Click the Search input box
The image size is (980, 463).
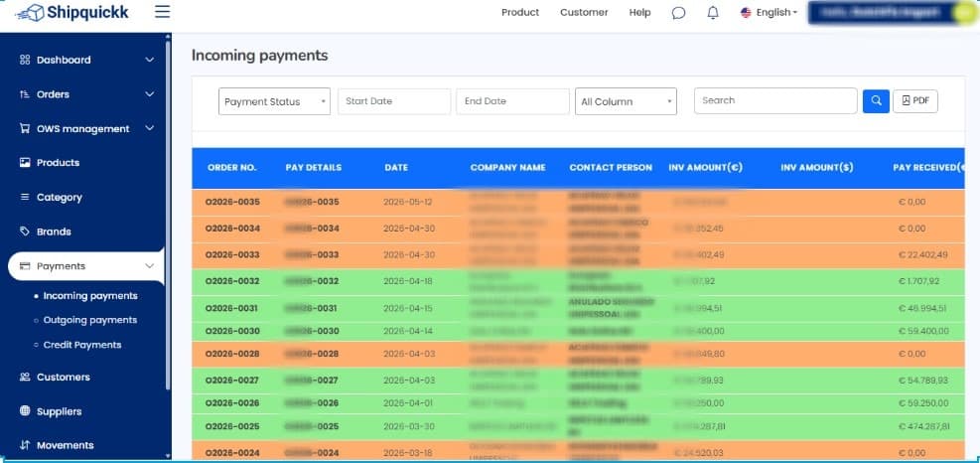pyautogui.click(x=775, y=100)
